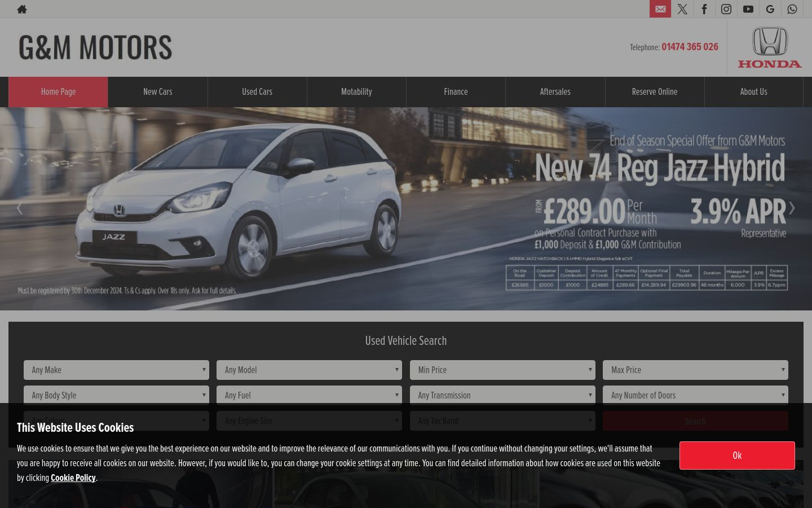Expand the Any Engine Size dropdown
This screenshot has height=508, width=812.
tap(309, 421)
